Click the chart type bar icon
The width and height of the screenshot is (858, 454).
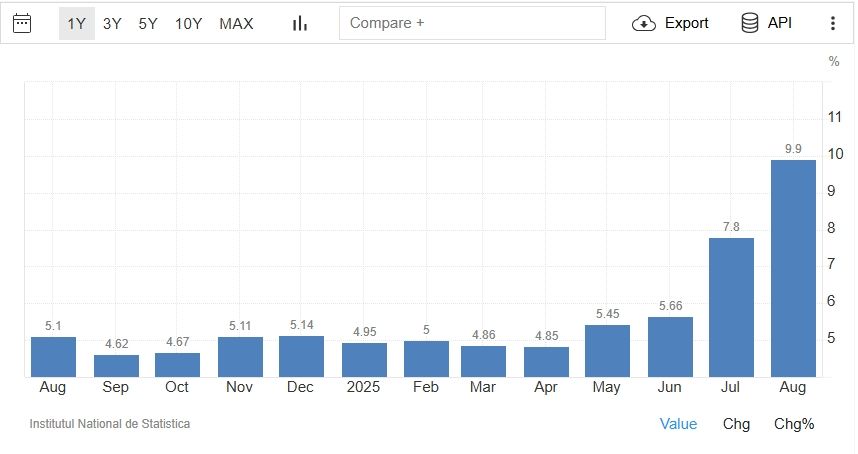tap(299, 23)
